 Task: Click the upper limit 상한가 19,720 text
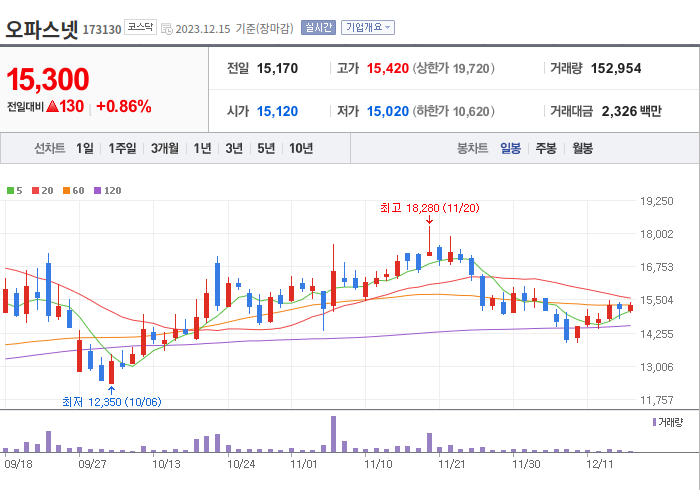(454, 68)
